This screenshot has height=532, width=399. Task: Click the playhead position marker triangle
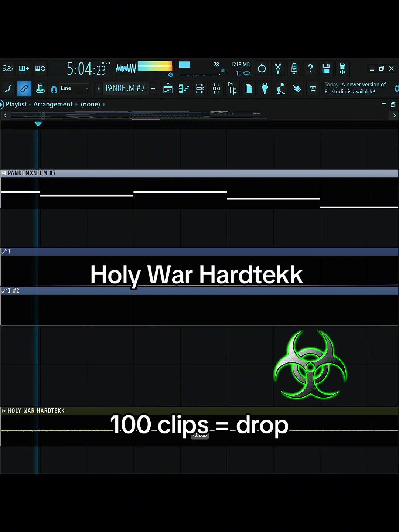(38, 124)
